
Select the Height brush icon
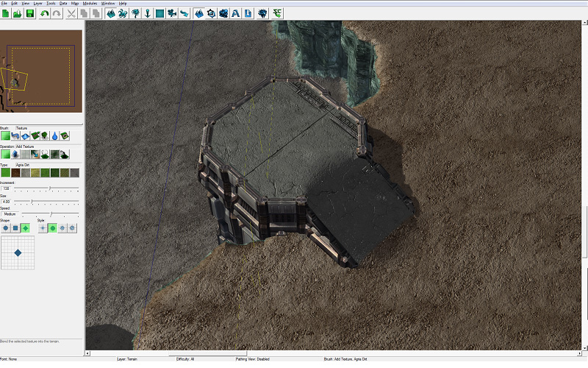click(x=25, y=136)
